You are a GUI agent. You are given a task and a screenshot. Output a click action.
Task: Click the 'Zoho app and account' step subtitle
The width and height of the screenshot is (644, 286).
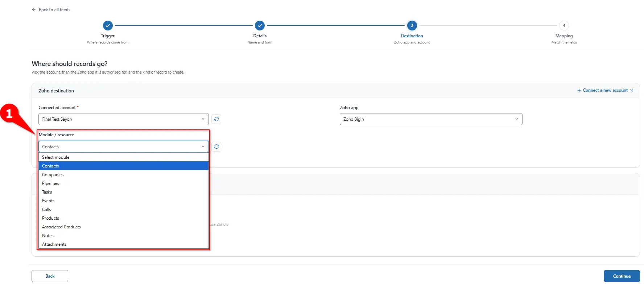[x=412, y=42]
